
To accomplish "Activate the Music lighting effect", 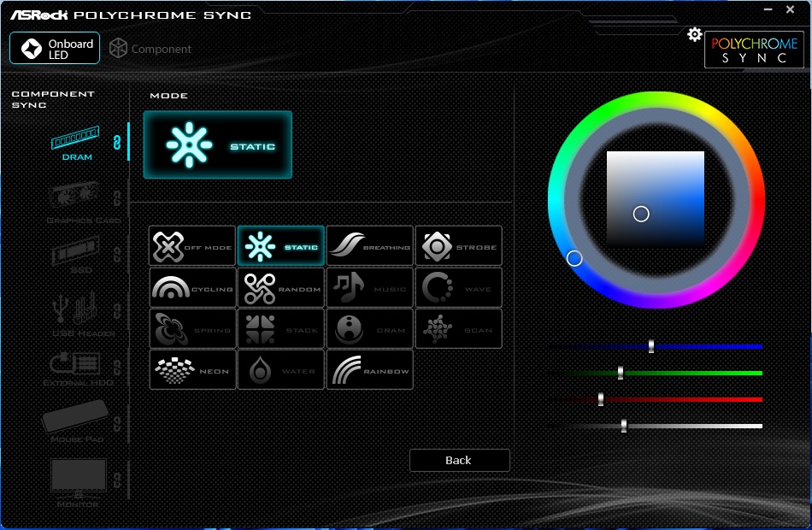I will click(369, 287).
